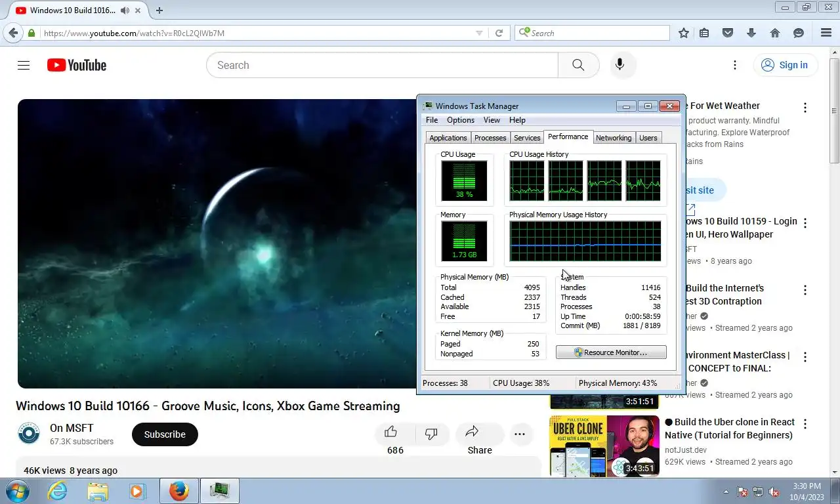The image size is (840, 504).
Task: Open Task Manager Help menu
Action: coord(517,120)
